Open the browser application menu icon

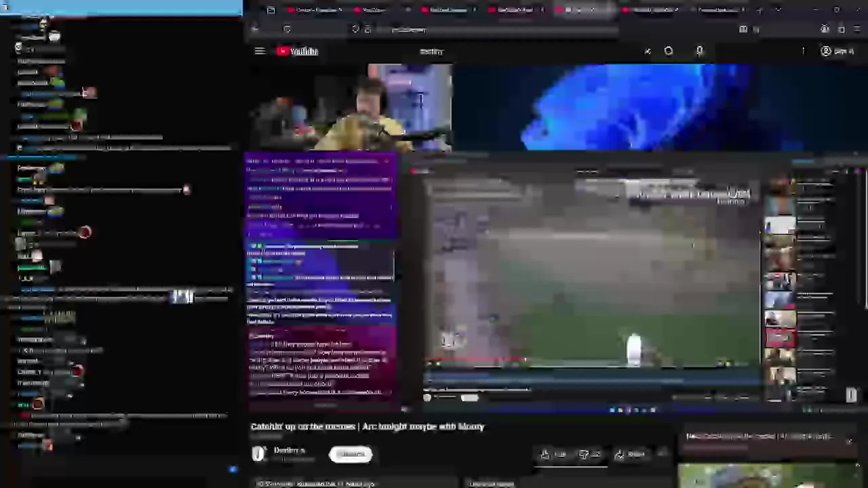point(858,29)
